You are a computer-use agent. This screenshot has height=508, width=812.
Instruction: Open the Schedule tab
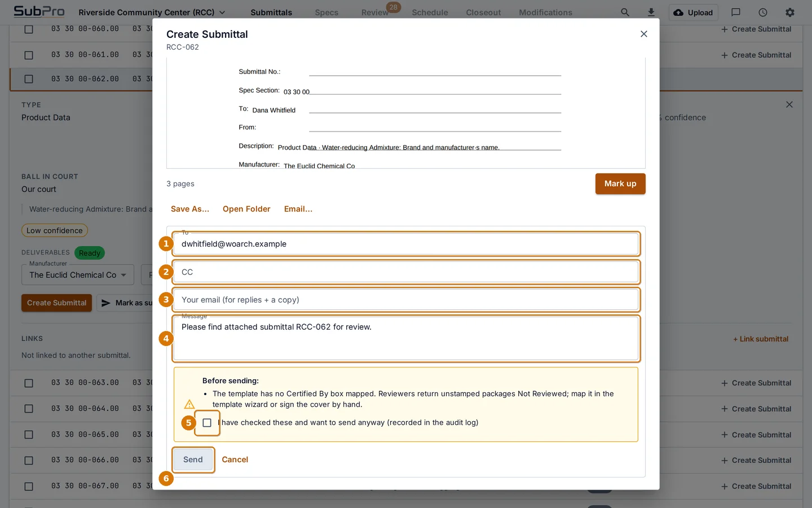[430, 12]
